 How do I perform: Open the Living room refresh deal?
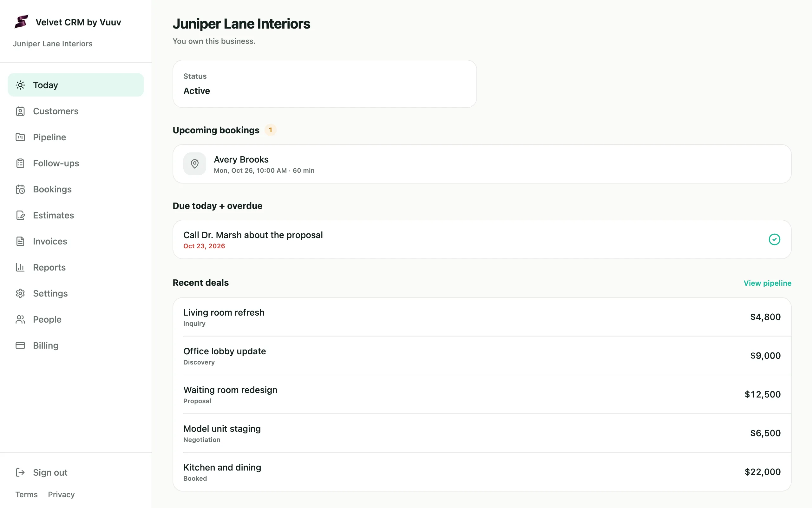coord(482,317)
